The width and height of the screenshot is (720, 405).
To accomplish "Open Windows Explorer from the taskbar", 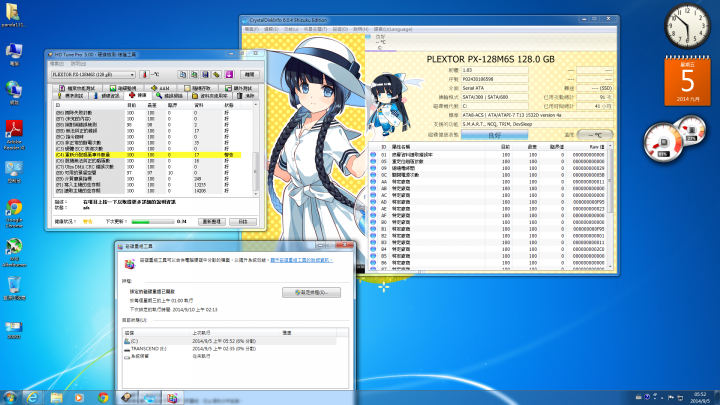I will coord(56,397).
